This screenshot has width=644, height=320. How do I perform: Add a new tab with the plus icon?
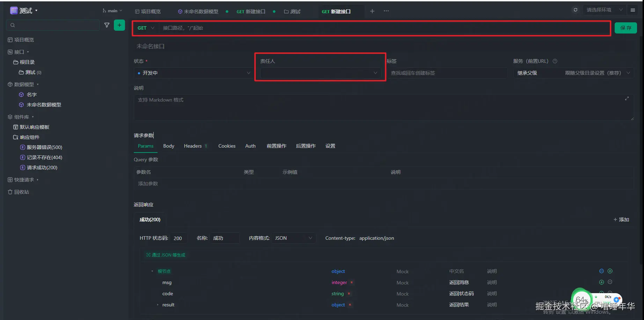(372, 11)
